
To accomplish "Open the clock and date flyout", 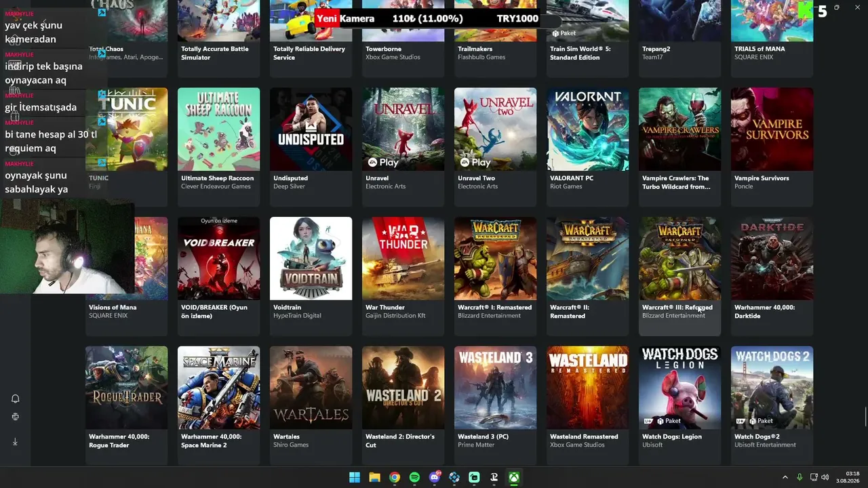I will 848,477.
